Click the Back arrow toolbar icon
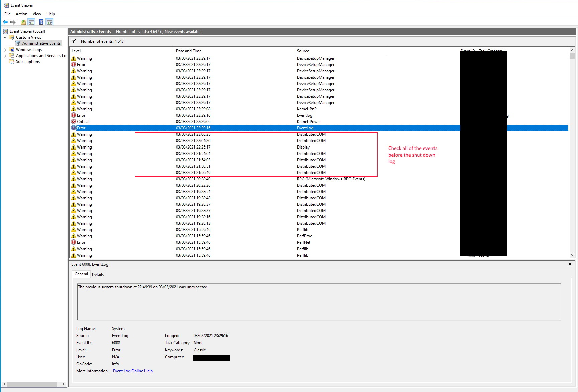The height and width of the screenshot is (392, 578). (x=5, y=22)
